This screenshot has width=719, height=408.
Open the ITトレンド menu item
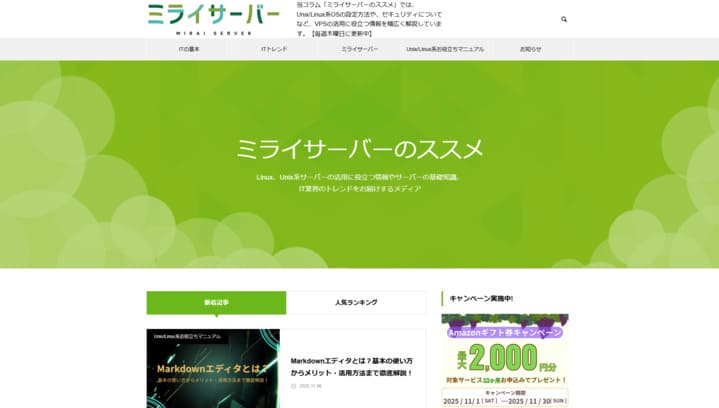pyautogui.click(x=274, y=49)
